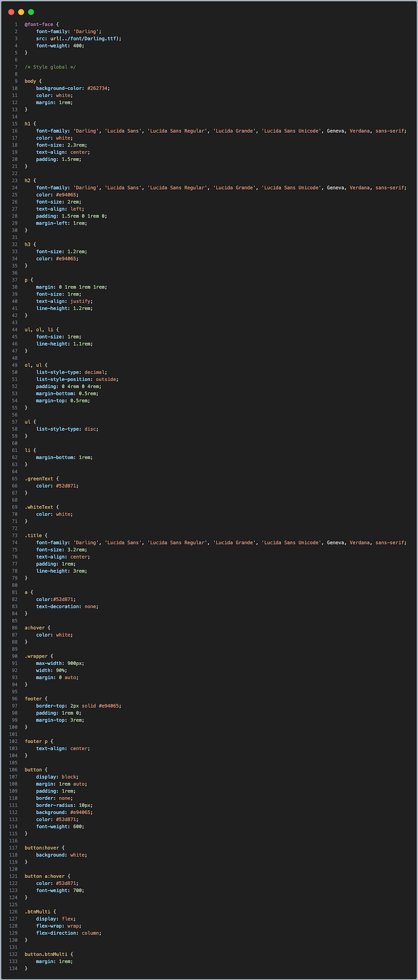
Task: Click the .wrapper class selector
Action: pos(36,656)
